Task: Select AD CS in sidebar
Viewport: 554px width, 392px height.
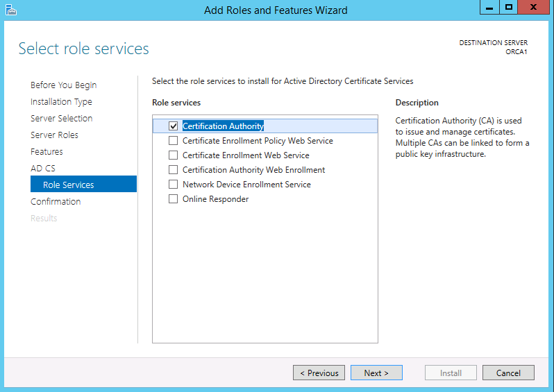Action: coord(42,169)
